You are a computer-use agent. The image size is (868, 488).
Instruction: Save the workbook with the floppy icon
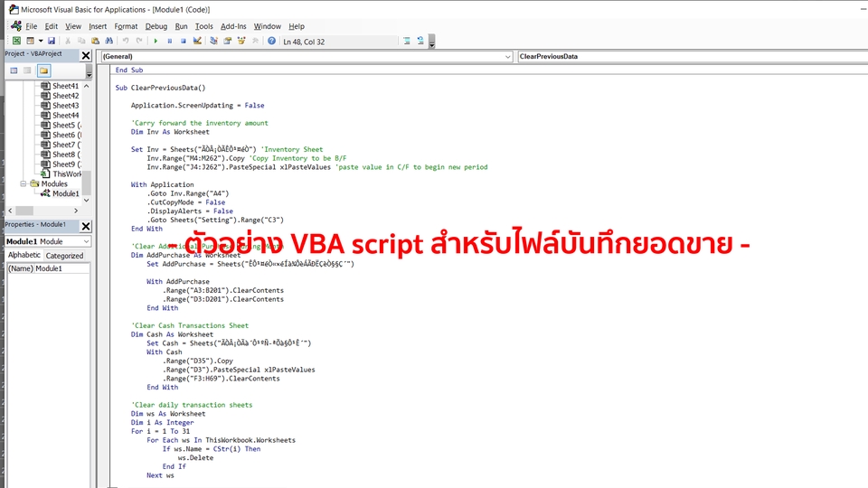pos(51,41)
